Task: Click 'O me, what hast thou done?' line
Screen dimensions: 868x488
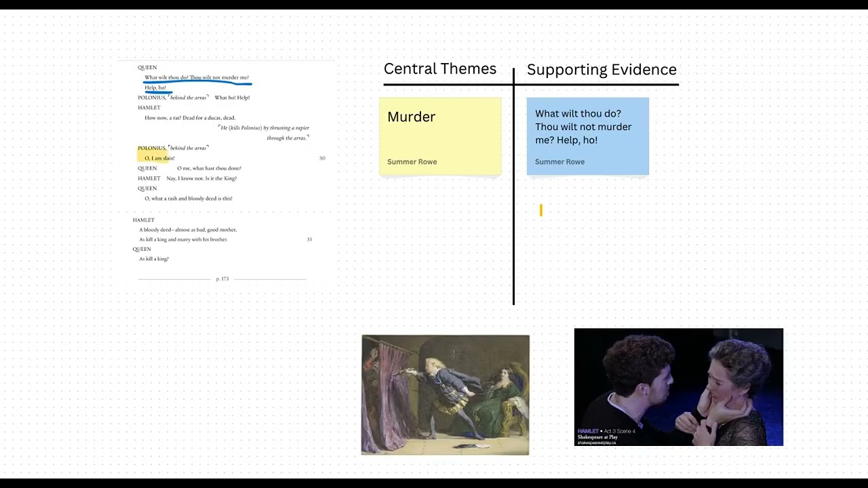Action: click(209, 168)
